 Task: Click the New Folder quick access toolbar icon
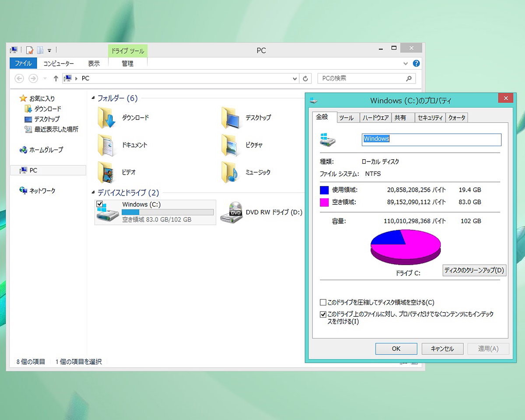[40, 50]
